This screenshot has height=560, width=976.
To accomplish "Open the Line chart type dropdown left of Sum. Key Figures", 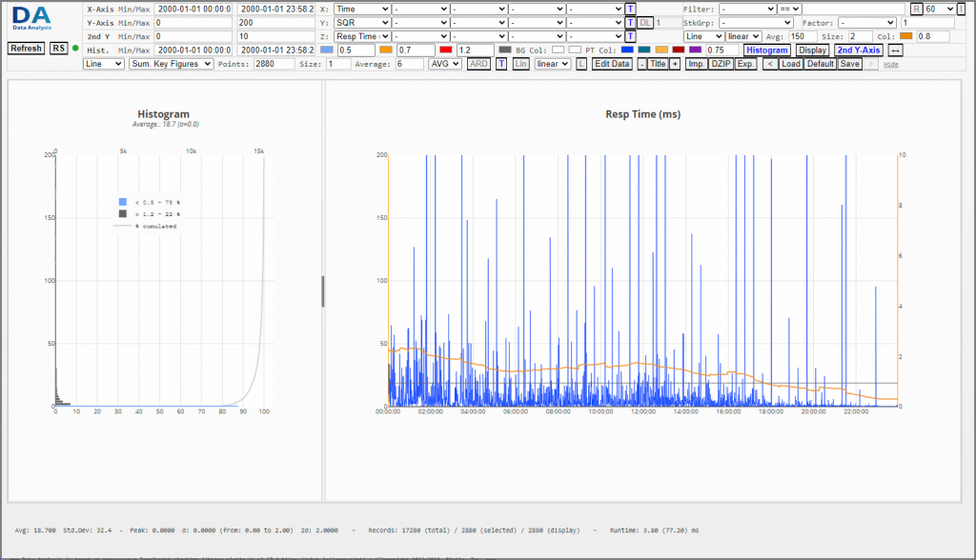I will pos(103,64).
